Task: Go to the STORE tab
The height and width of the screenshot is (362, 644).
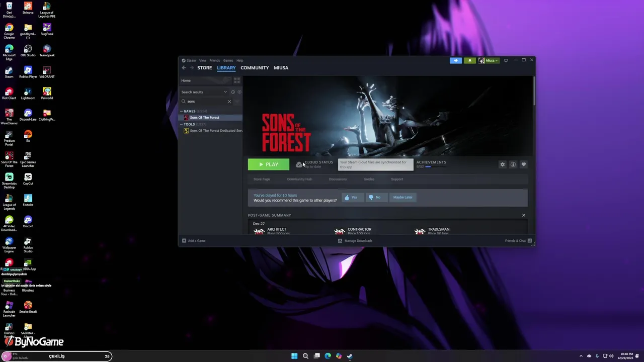Action: tap(205, 68)
